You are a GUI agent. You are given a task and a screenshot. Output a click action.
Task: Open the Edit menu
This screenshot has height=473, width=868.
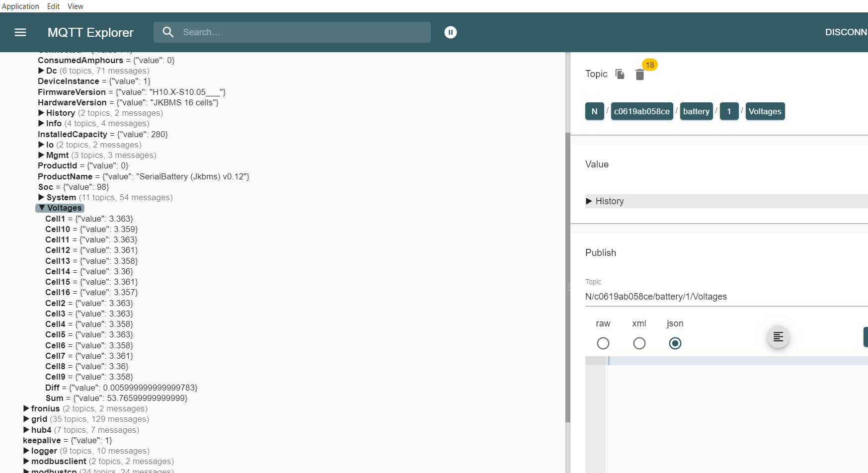point(53,6)
